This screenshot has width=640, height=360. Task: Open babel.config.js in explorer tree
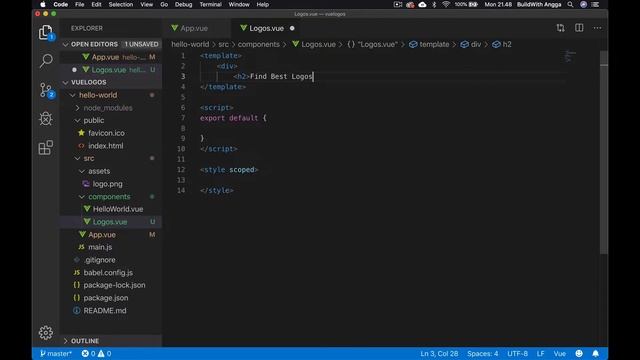(x=108, y=272)
